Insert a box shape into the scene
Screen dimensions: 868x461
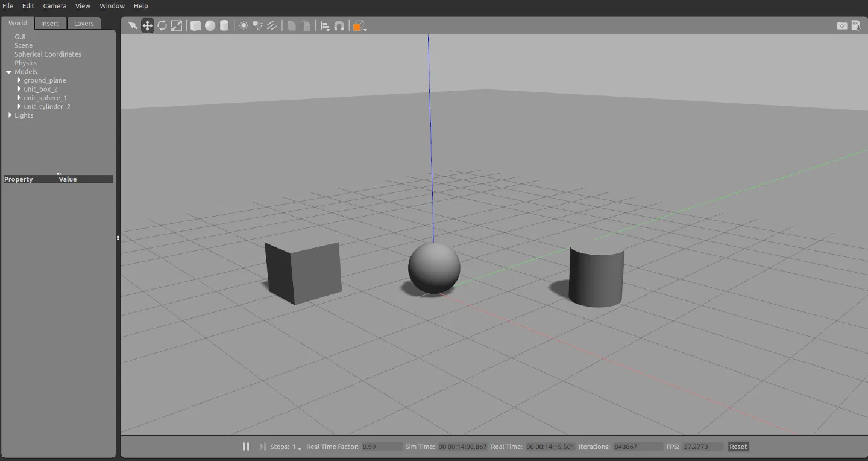(196, 25)
